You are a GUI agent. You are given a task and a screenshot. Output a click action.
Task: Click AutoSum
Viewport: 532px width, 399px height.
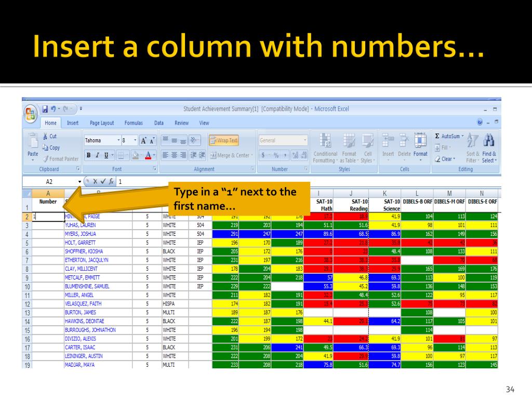[x=448, y=136]
